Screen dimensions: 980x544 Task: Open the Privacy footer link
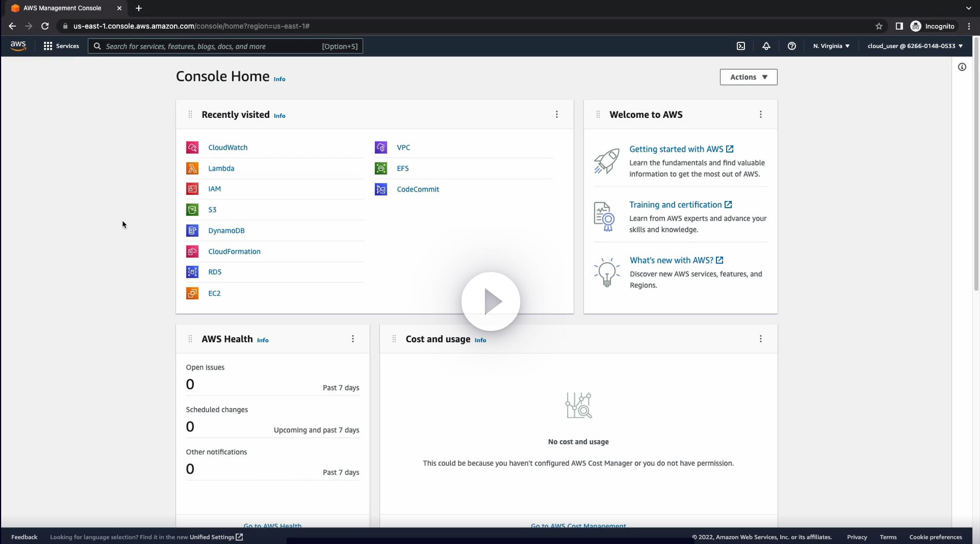click(x=857, y=537)
